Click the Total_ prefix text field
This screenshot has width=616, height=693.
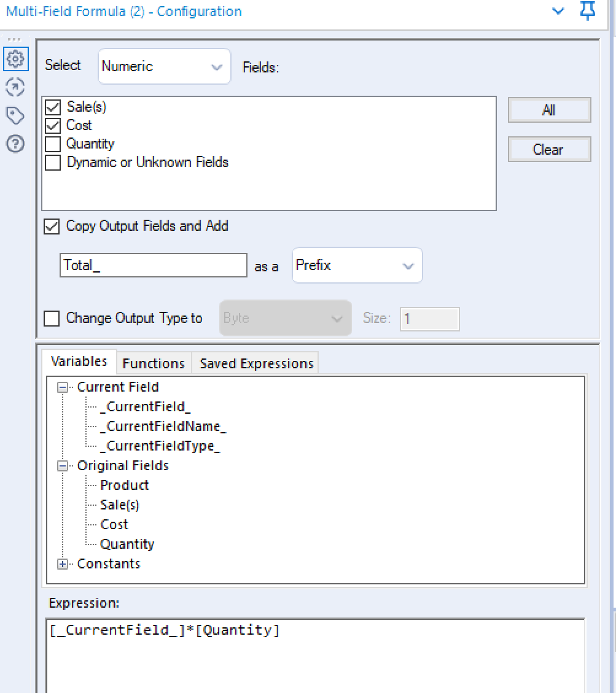153,265
